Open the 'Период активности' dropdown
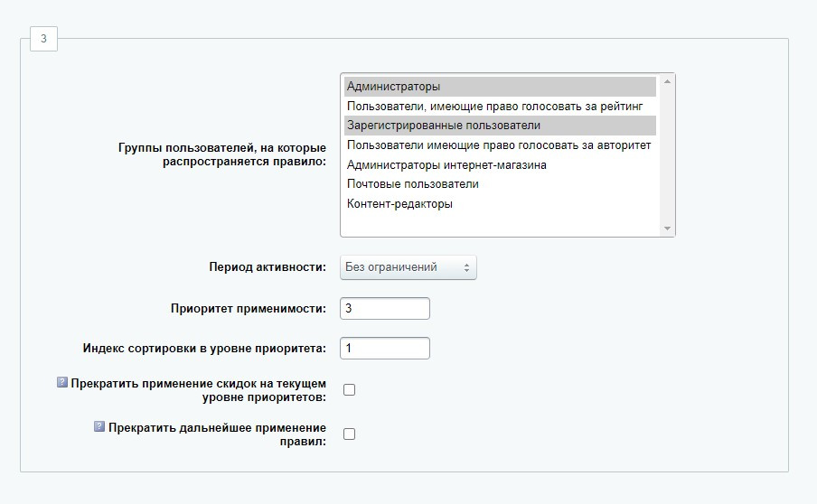This screenshot has height=504, width=817. pyautogui.click(x=408, y=267)
